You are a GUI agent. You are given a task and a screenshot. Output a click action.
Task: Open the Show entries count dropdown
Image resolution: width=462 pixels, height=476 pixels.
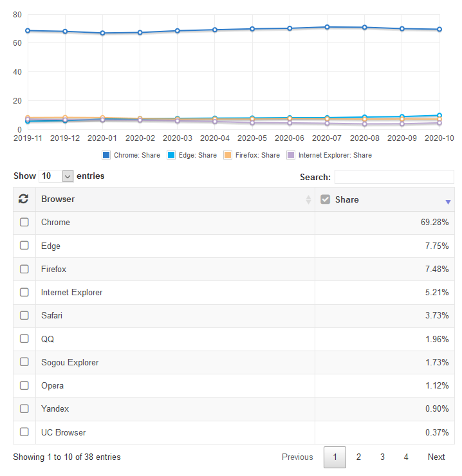tap(57, 176)
